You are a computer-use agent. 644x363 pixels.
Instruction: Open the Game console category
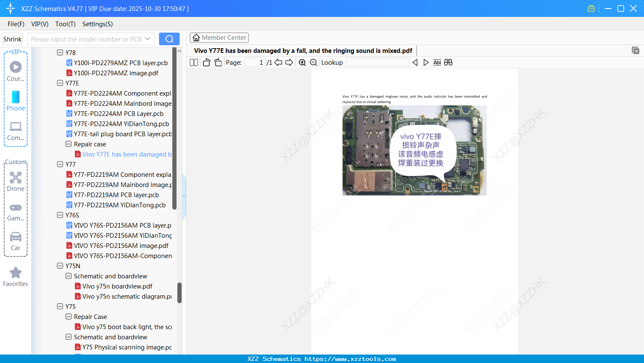pyautogui.click(x=16, y=212)
